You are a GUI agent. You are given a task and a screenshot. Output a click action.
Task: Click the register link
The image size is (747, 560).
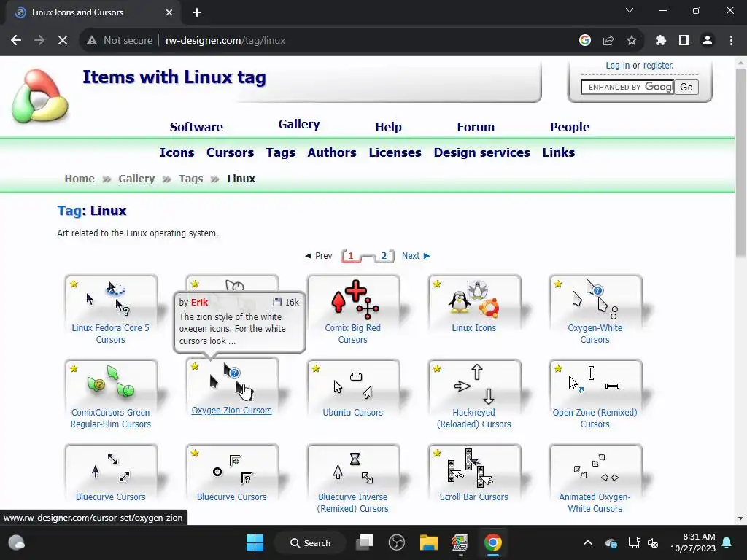[659, 65]
